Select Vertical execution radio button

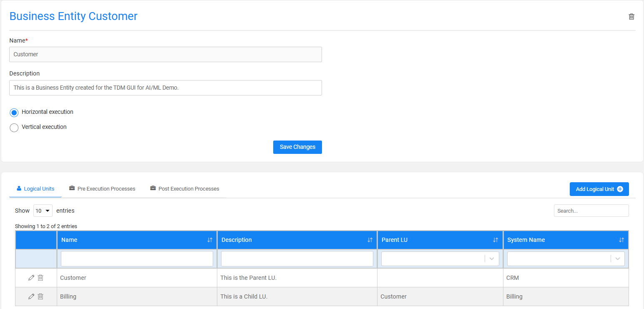click(x=14, y=128)
